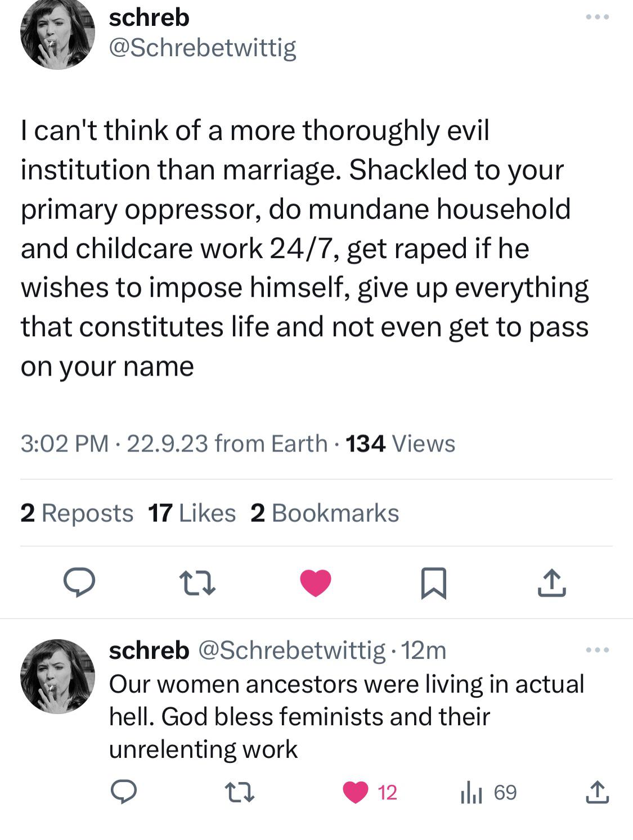Open the reply author's avatar

coord(57,676)
